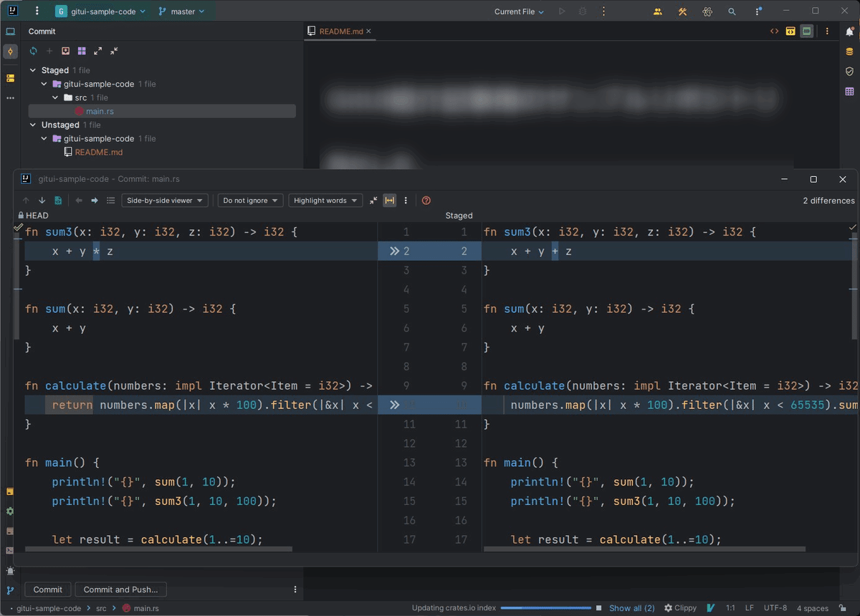Toggle synchronized scrolling in the diff window
The width and height of the screenshot is (860, 616).
tap(389, 201)
